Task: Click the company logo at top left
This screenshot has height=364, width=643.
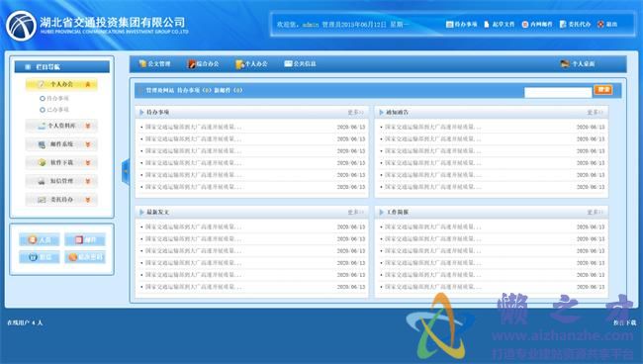Action: 22,25
